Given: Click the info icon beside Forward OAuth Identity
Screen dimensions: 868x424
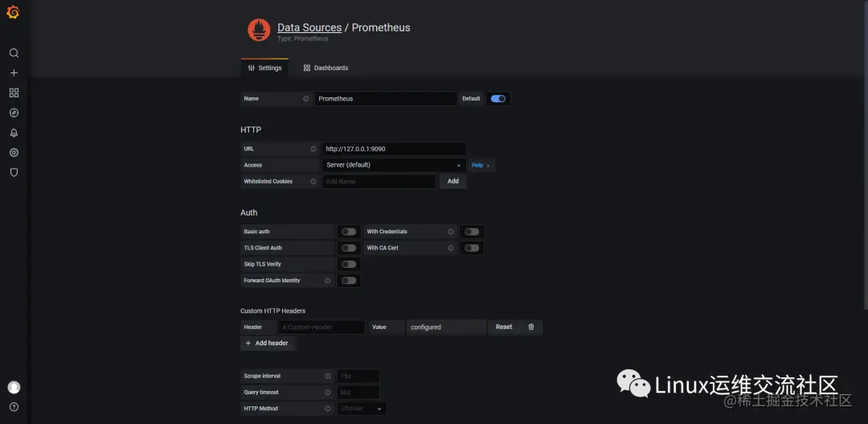Looking at the screenshot, I should pyautogui.click(x=328, y=281).
